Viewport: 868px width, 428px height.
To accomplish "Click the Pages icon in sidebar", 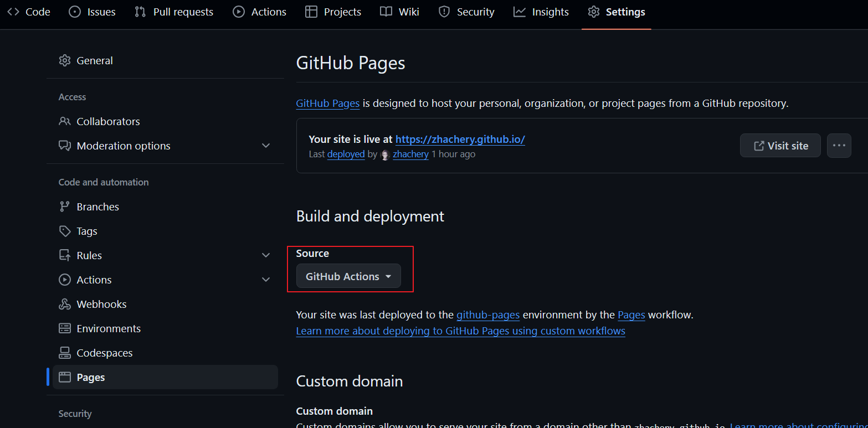I will coord(65,377).
